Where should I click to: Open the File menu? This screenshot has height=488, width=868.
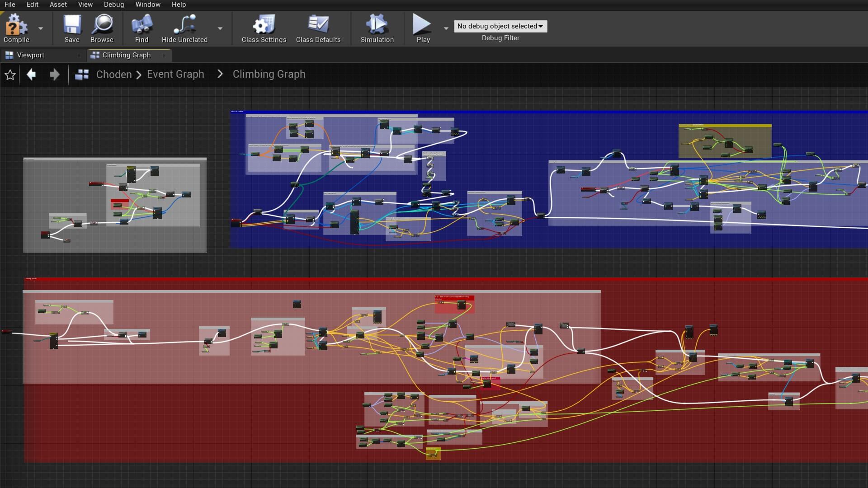(9, 5)
